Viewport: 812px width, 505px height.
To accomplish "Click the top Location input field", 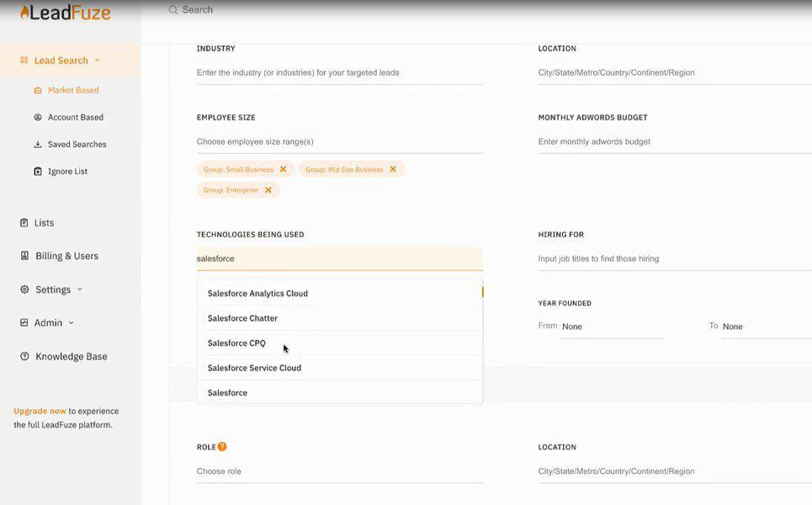I will click(x=675, y=72).
